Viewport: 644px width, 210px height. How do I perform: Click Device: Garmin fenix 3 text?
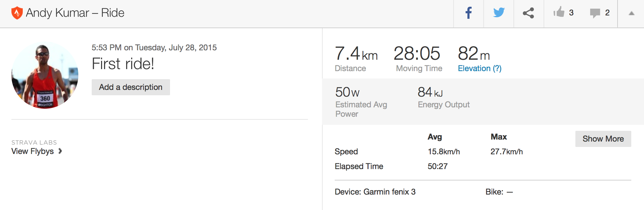tap(375, 192)
